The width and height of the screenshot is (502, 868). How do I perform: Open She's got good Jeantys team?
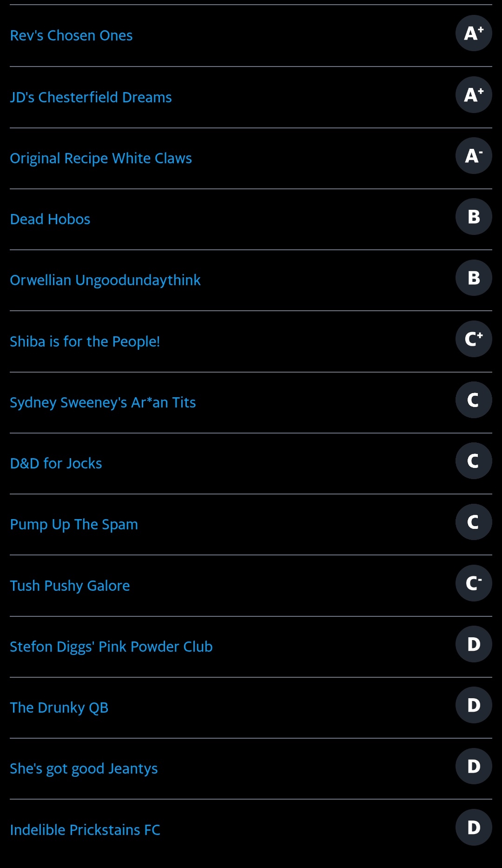tap(84, 768)
